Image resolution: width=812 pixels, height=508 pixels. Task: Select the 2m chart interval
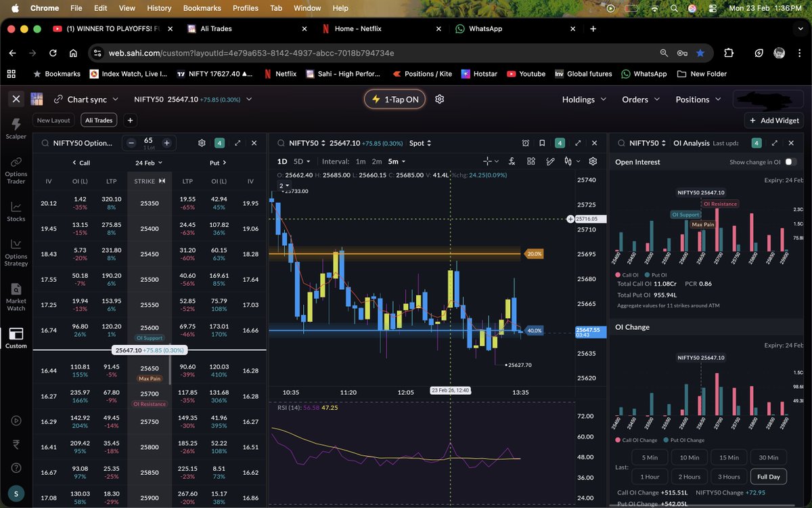(x=377, y=161)
